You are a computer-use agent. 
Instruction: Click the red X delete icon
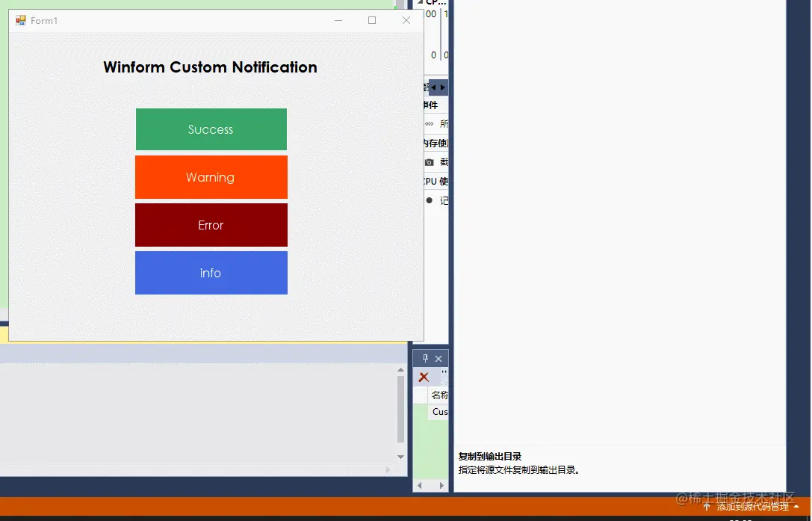[x=424, y=377]
